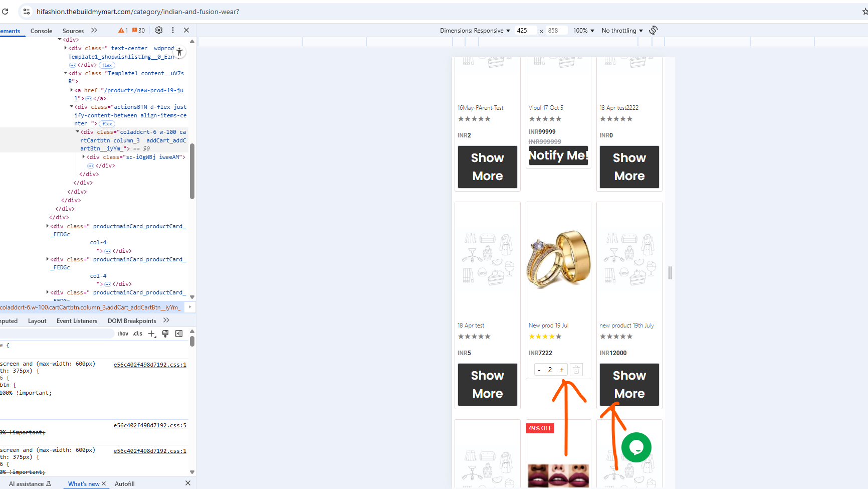Rotate the device viewport
868x489 pixels.
point(654,30)
